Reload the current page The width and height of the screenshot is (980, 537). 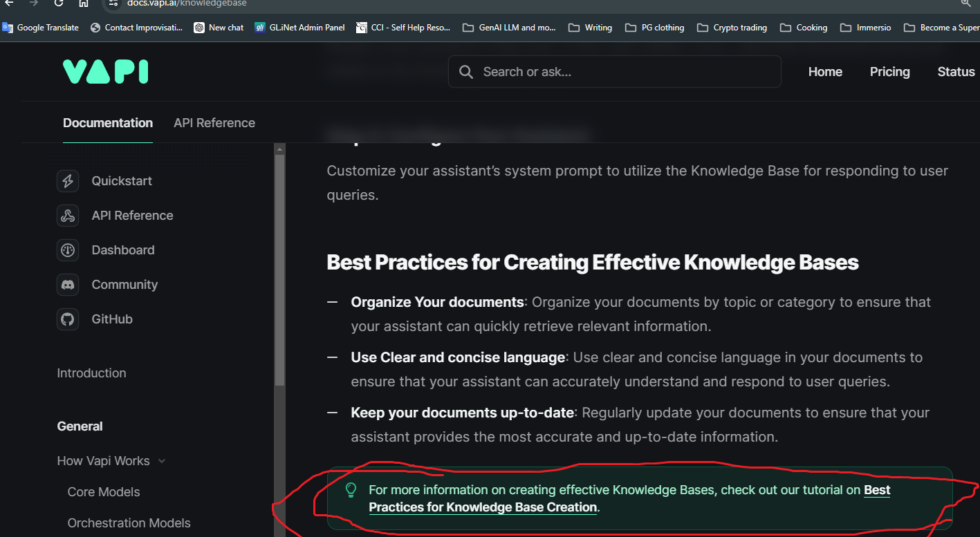coord(58,3)
